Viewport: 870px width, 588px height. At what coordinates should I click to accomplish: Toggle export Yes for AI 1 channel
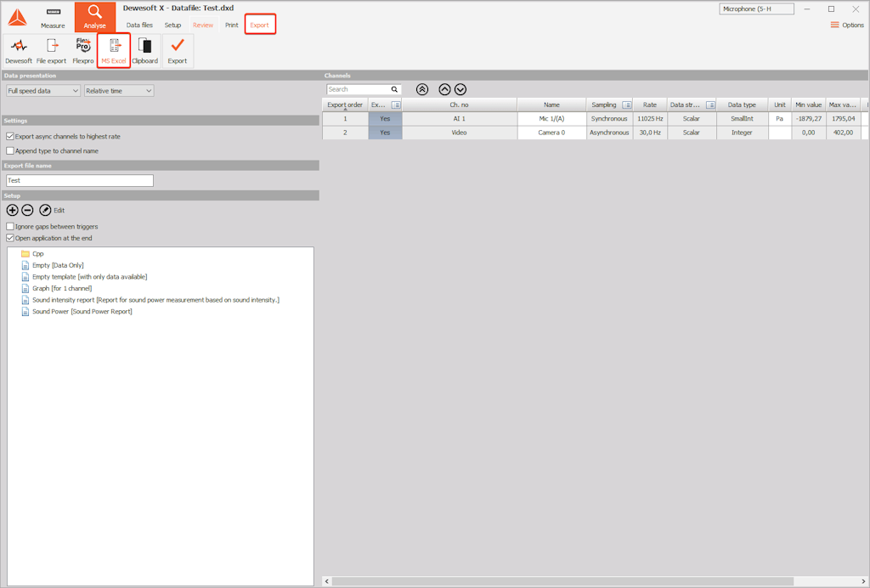tap(385, 119)
